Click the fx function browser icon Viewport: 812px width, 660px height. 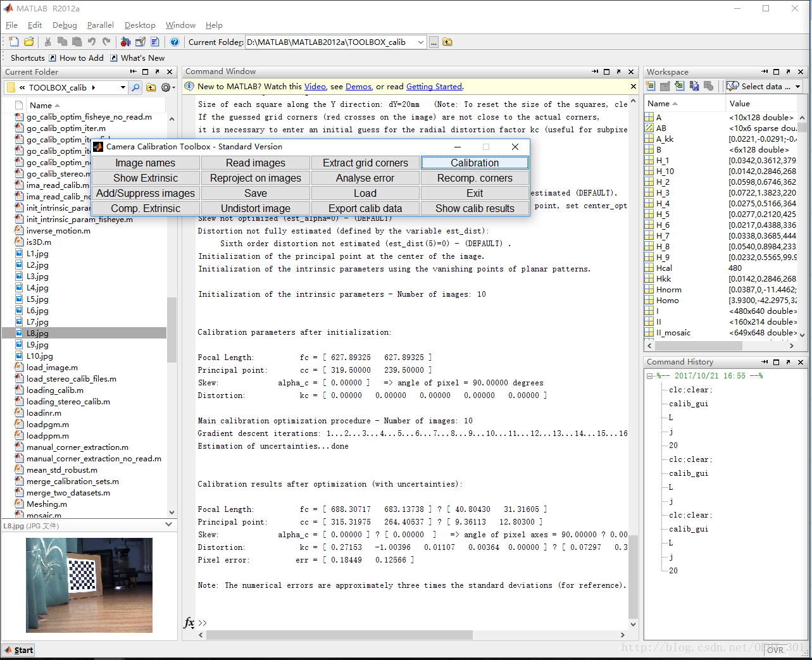189,623
